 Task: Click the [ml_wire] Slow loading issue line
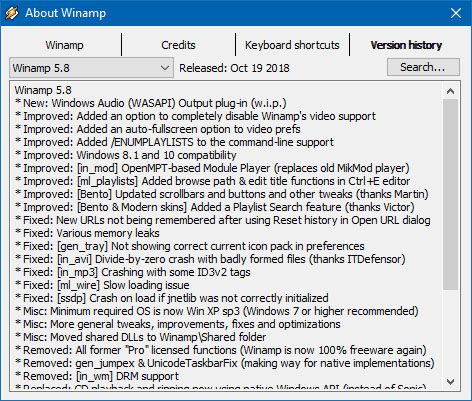click(x=102, y=285)
